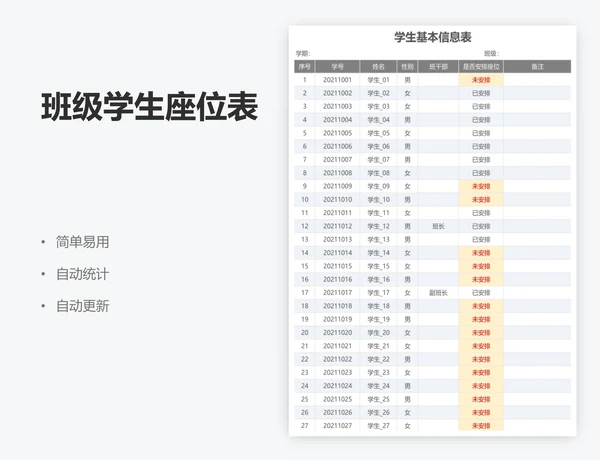
Task: Click the empty 备注 cell for 学生_01
Action: [537, 80]
